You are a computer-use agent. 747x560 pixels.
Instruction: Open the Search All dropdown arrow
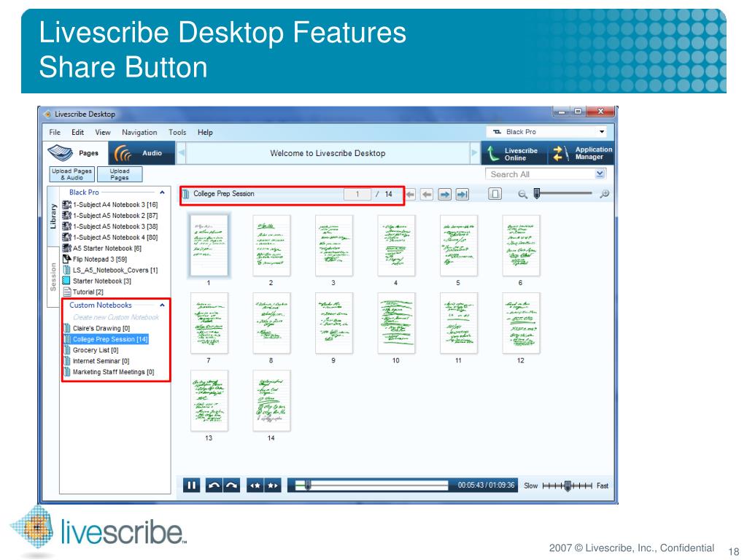click(600, 174)
